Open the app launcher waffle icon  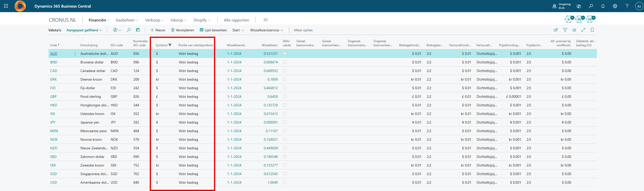[6, 6]
